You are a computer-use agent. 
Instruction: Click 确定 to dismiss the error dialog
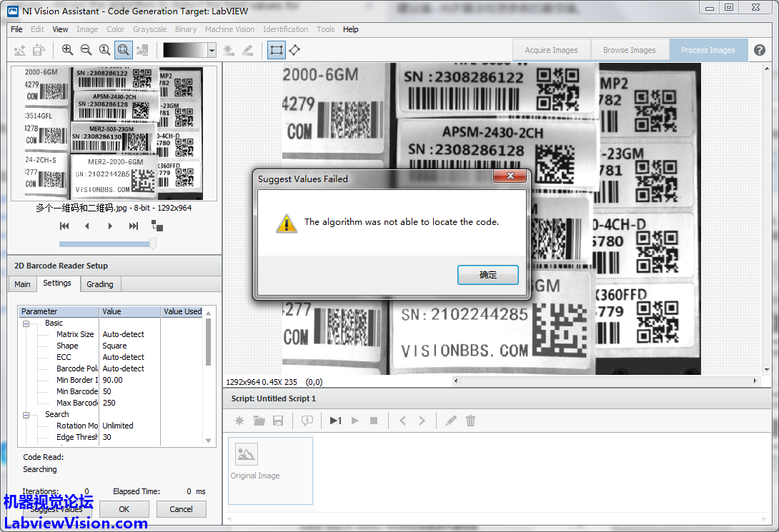[x=487, y=275]
